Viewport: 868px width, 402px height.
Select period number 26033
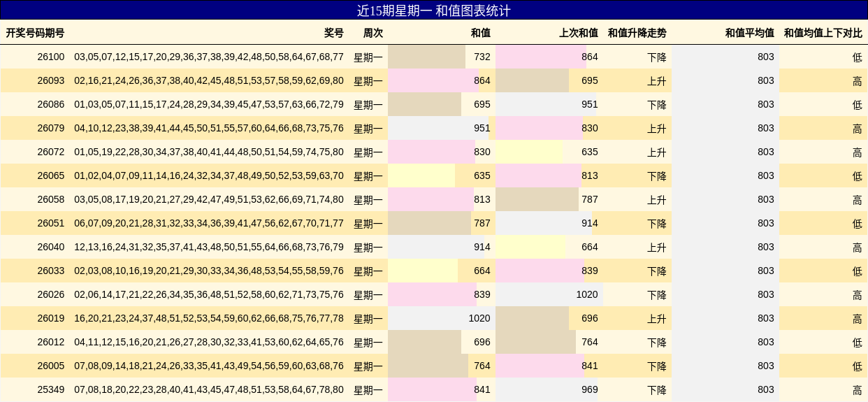pyautogui.click(x=51, y=271)
